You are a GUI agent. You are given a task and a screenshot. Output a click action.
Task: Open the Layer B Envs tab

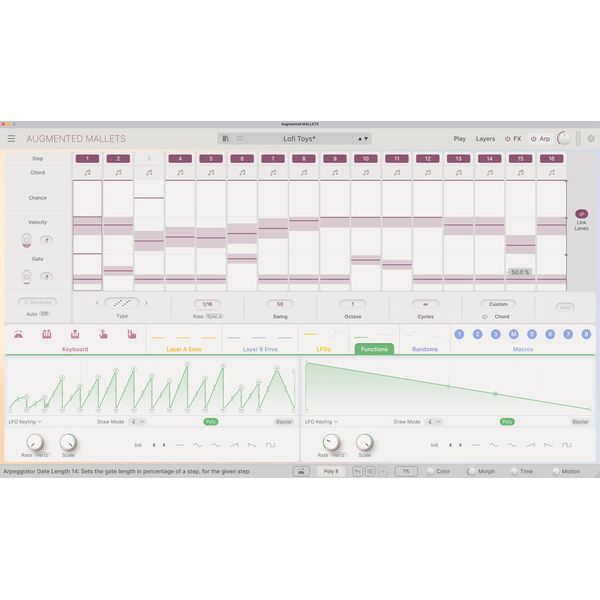[x=260, y=349]
